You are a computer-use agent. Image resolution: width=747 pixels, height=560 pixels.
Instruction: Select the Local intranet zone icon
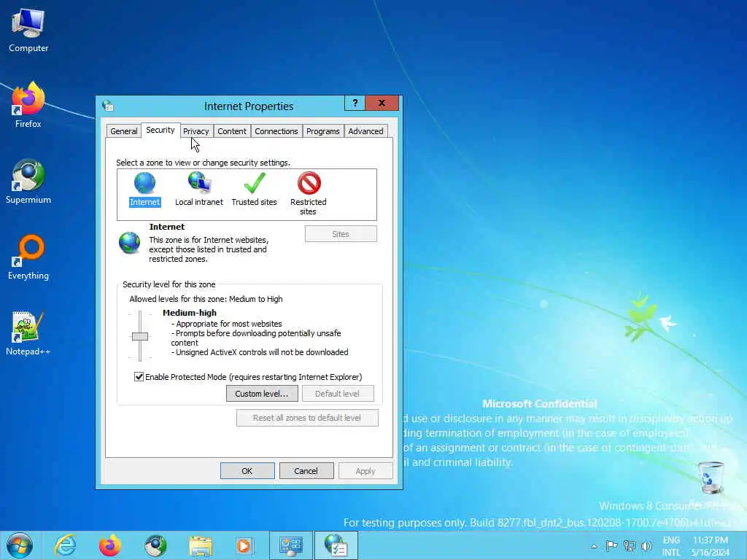click(x=199, y=183)
